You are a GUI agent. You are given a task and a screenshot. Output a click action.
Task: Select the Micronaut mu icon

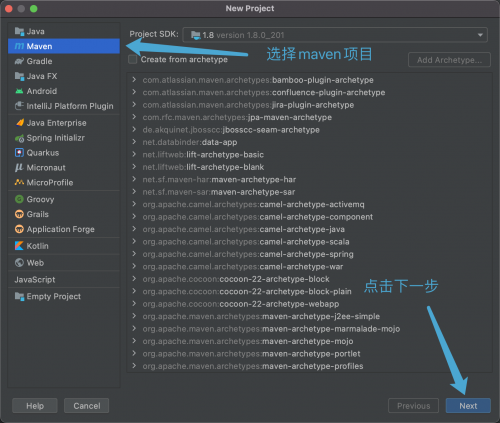[19, 168]
